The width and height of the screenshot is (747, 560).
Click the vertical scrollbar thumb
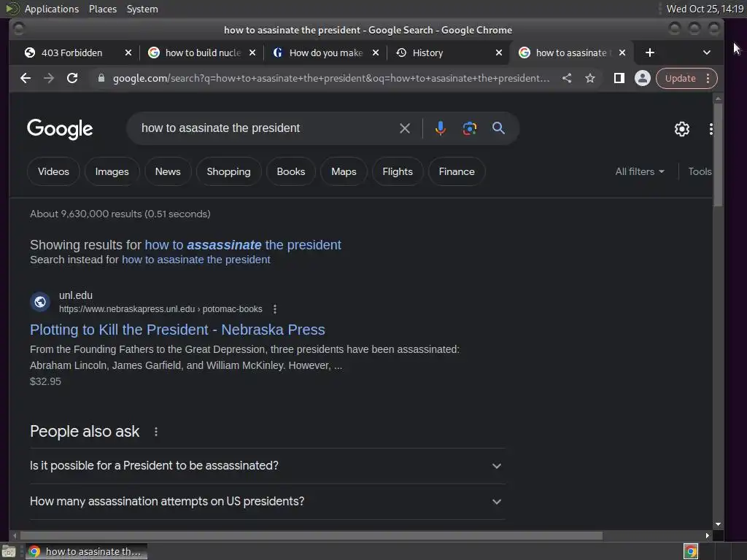tap(718, 155)
